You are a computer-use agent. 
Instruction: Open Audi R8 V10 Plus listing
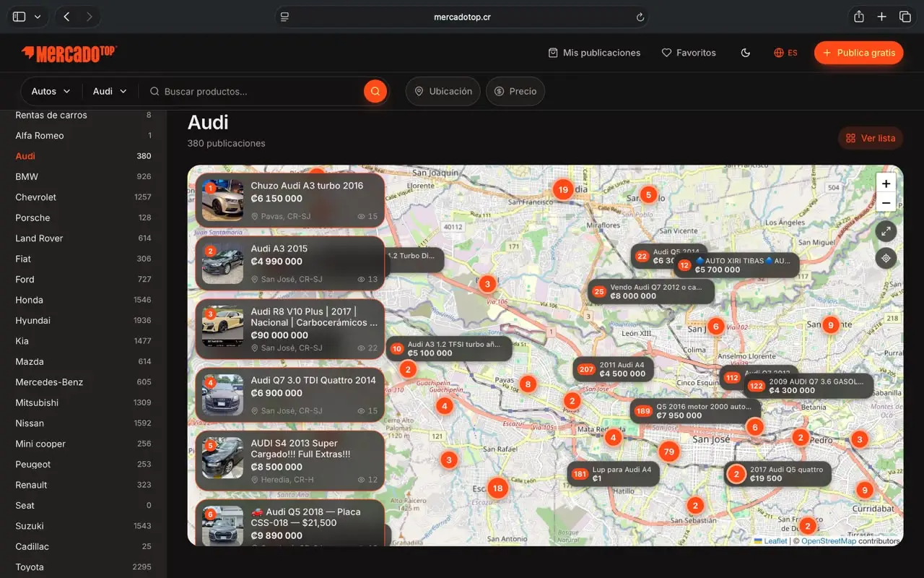290,329
